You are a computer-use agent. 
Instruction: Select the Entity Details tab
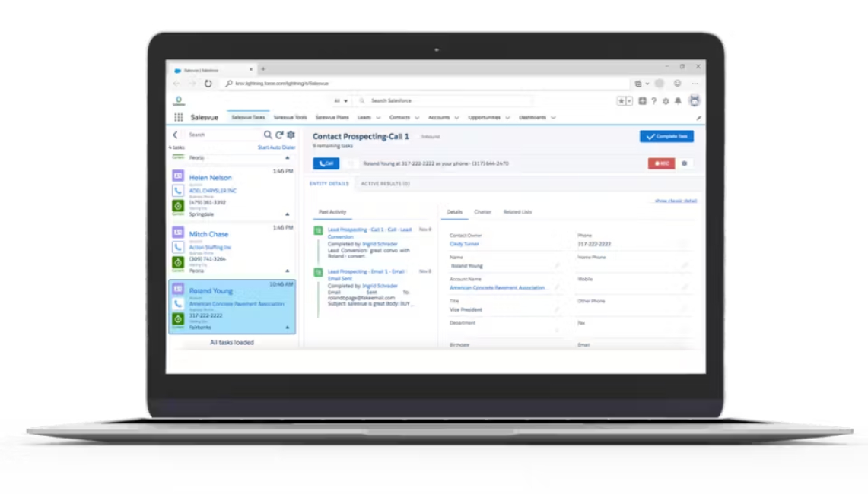(x=329, y=184)
